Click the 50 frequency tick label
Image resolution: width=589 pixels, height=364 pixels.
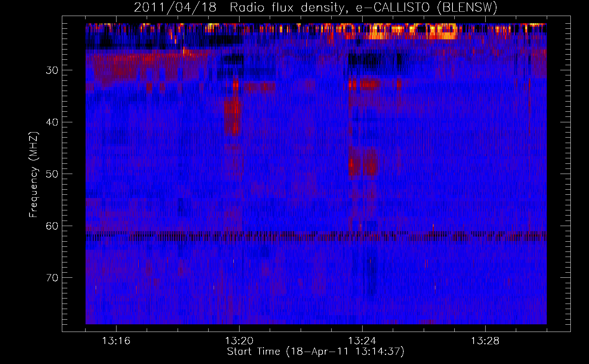52,174
